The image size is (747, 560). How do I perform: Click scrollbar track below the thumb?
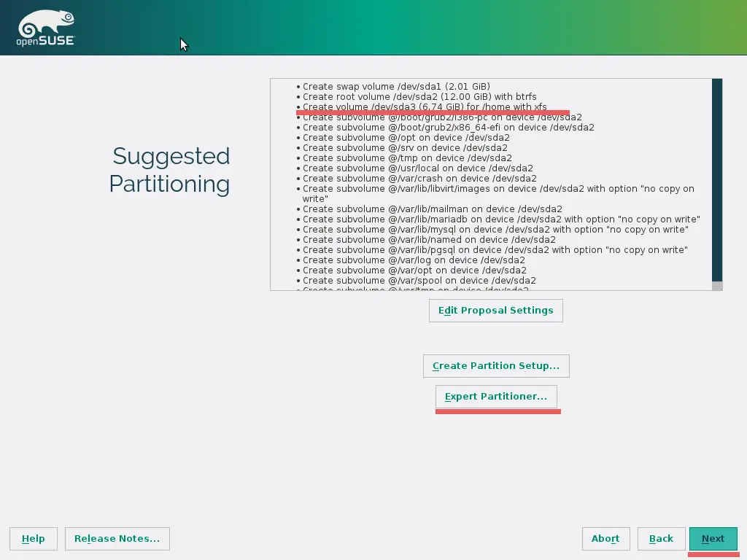point(717,286)
